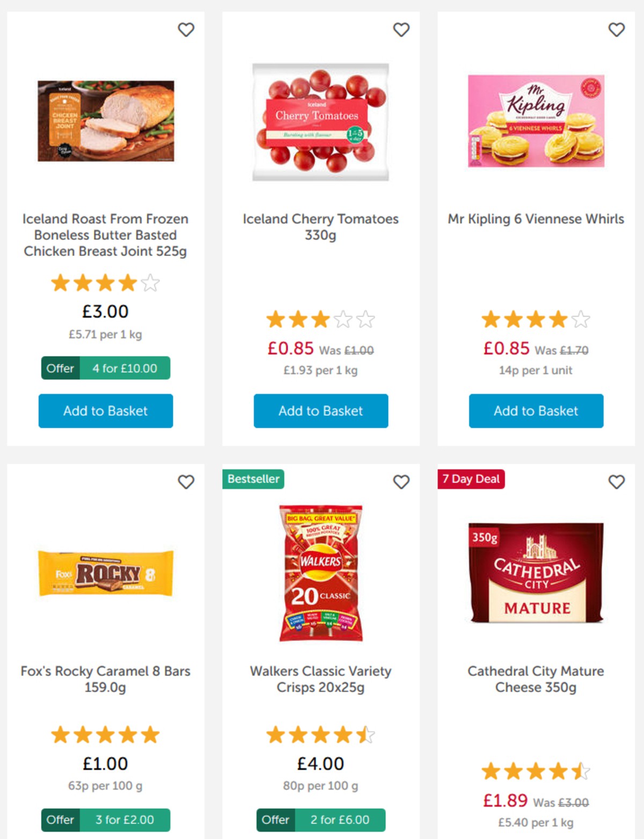Click the Walkers Classic Variety Crisps title
644x839 pixels.
320,679
